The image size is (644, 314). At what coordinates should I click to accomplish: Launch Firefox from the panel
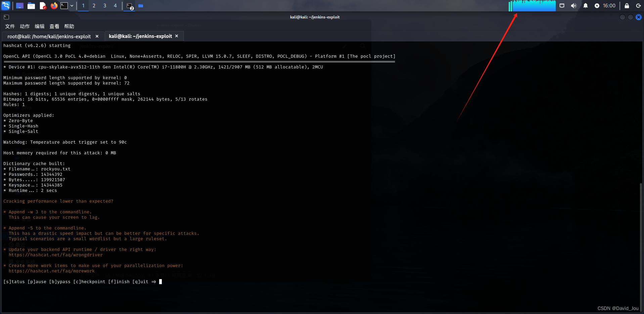coord(54,6)
